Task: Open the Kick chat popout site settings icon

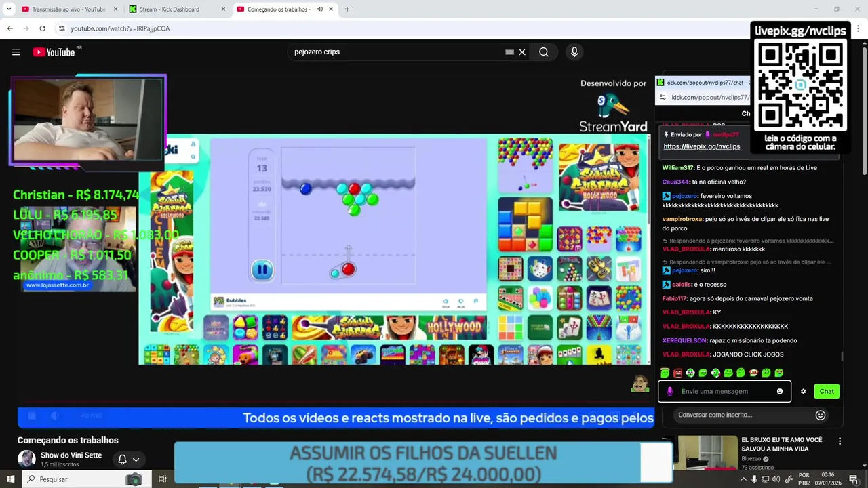Action: 663,97
